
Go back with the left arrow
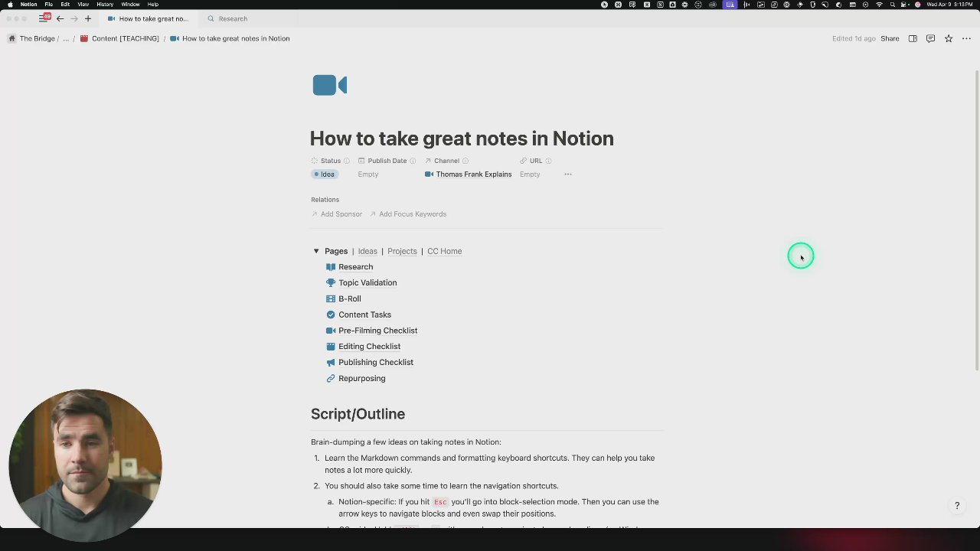pos(60,18)
